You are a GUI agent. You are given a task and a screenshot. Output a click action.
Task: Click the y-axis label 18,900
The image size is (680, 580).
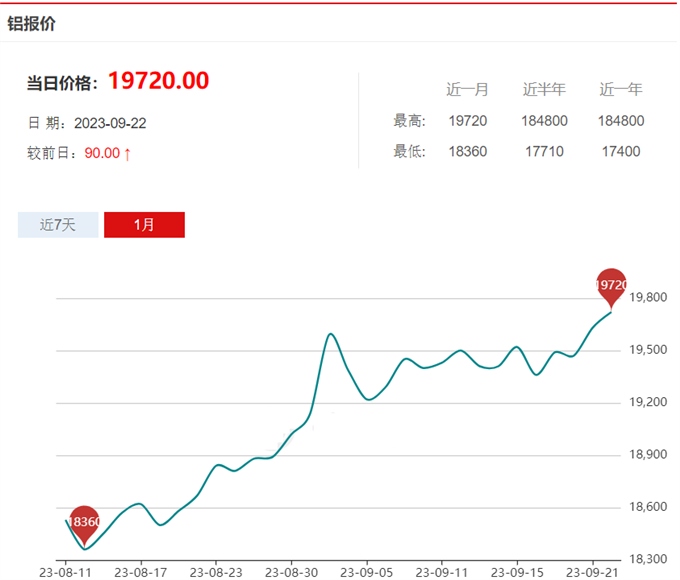coord(648,455)
